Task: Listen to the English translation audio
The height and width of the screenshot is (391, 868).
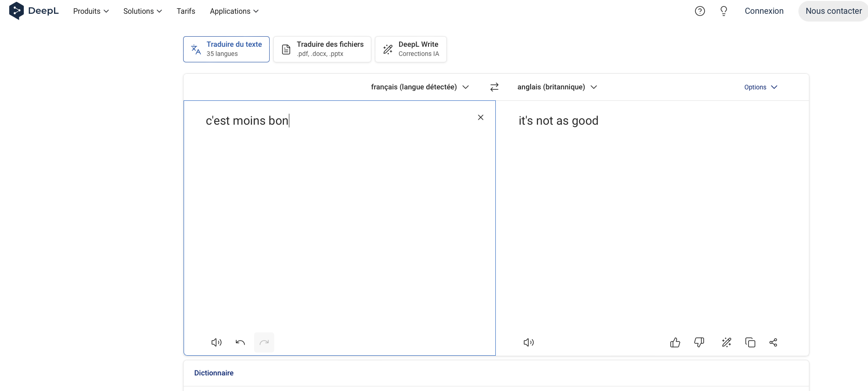Action: click(529, 342)
